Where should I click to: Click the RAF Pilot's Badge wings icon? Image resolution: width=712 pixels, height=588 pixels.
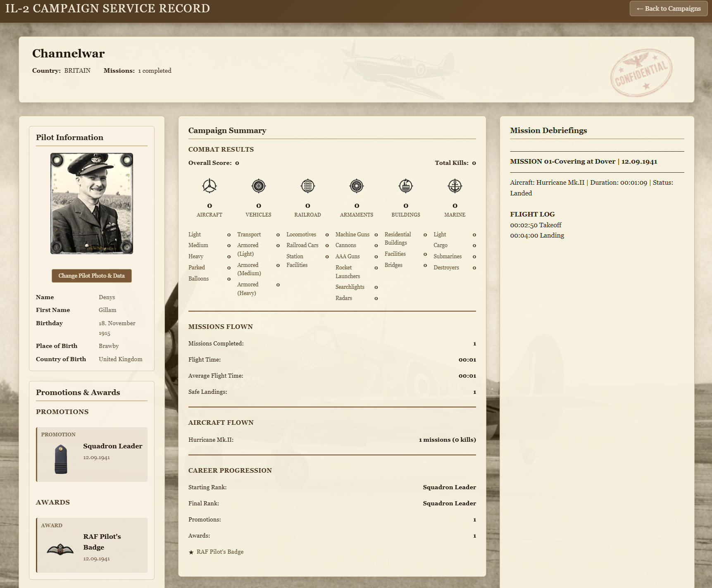click(60, 549)
